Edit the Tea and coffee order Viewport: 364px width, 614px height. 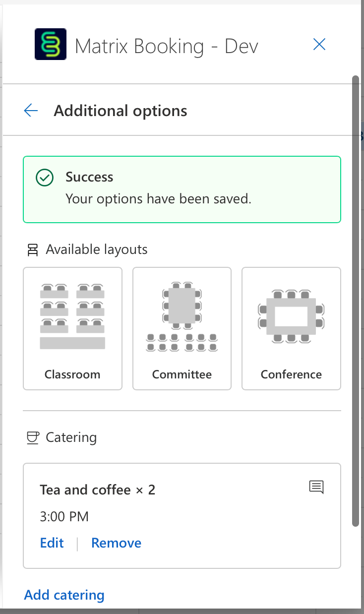pos(52,543)
